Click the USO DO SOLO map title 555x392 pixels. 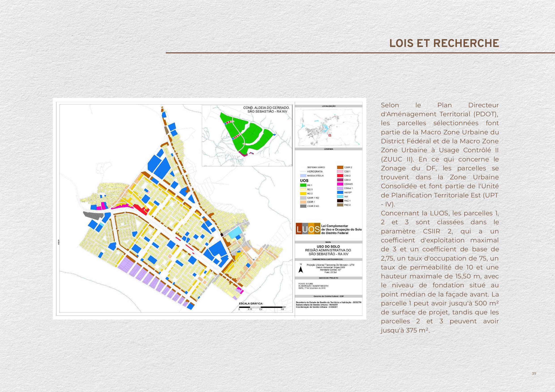(x=328, y=247)
